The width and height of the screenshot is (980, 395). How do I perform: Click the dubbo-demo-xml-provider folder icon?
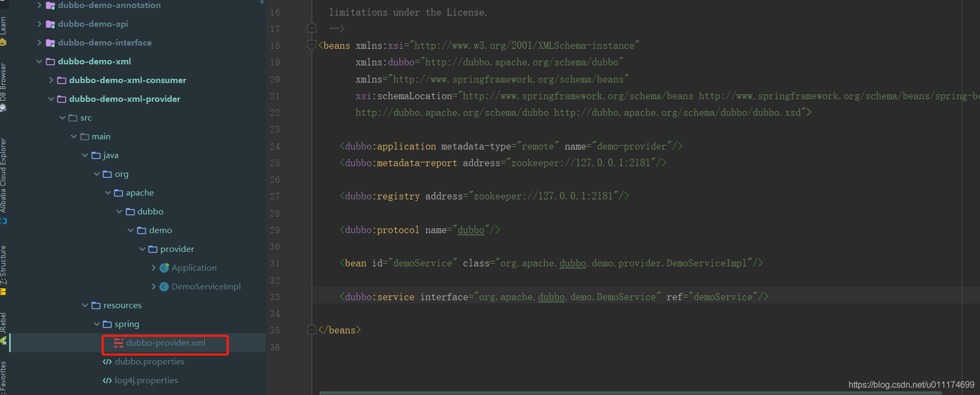point(62,99)
